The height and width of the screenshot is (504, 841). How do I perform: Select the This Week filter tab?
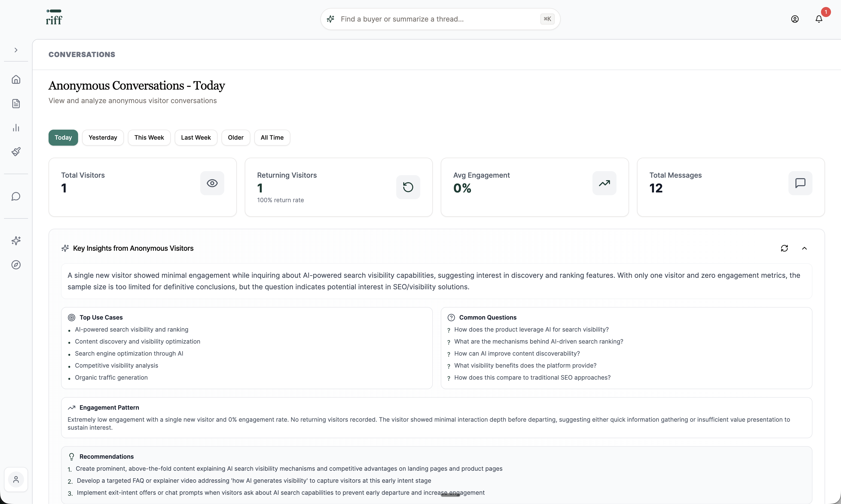coord(149,138)
